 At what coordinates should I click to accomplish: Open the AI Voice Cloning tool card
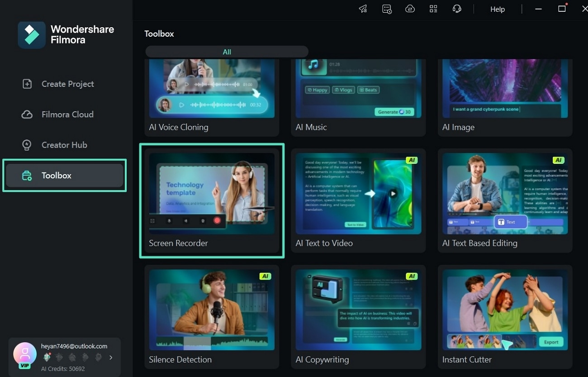click(212, 98)
